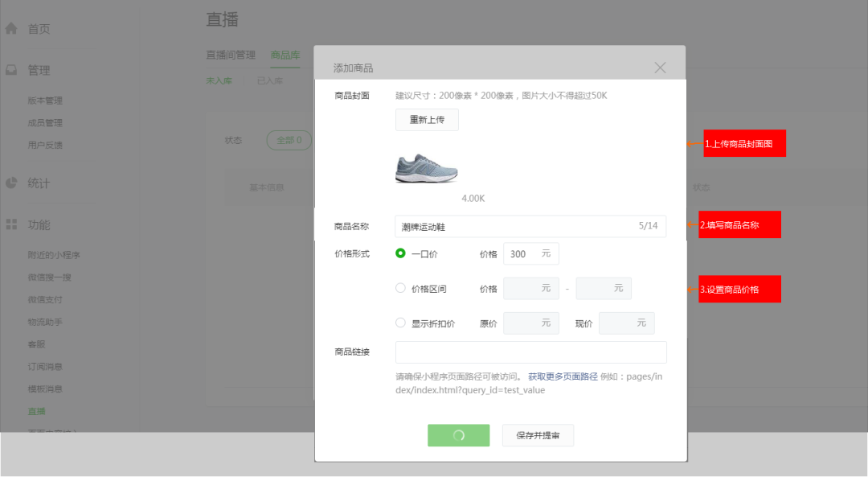Open the 全部 status filter
The image size is (868, 477).
(289, 139)
